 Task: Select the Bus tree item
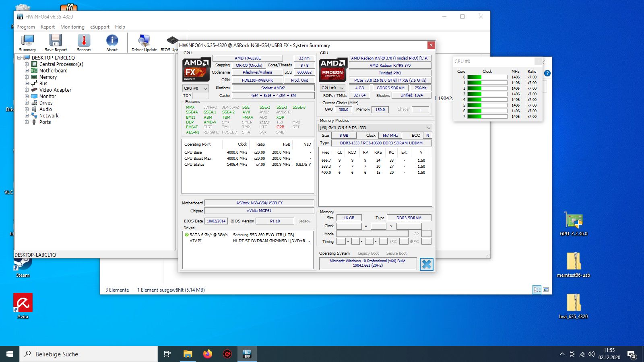[x=43, y=84]
